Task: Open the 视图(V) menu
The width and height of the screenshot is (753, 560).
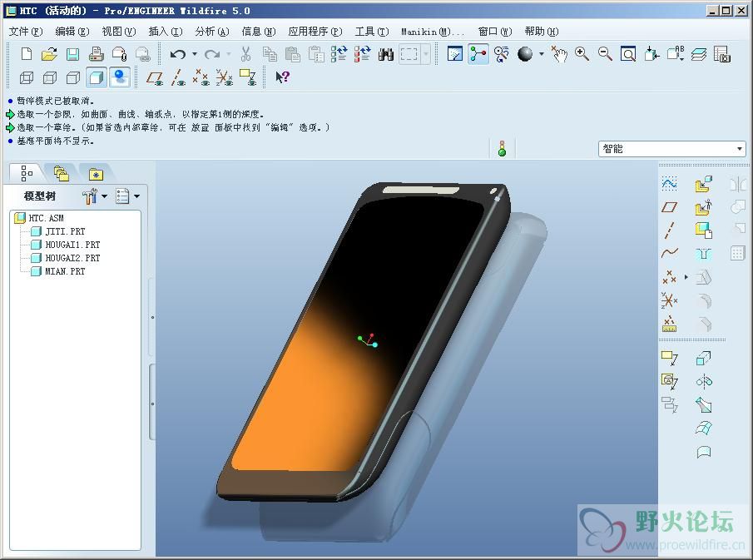Action: point(119,32)
